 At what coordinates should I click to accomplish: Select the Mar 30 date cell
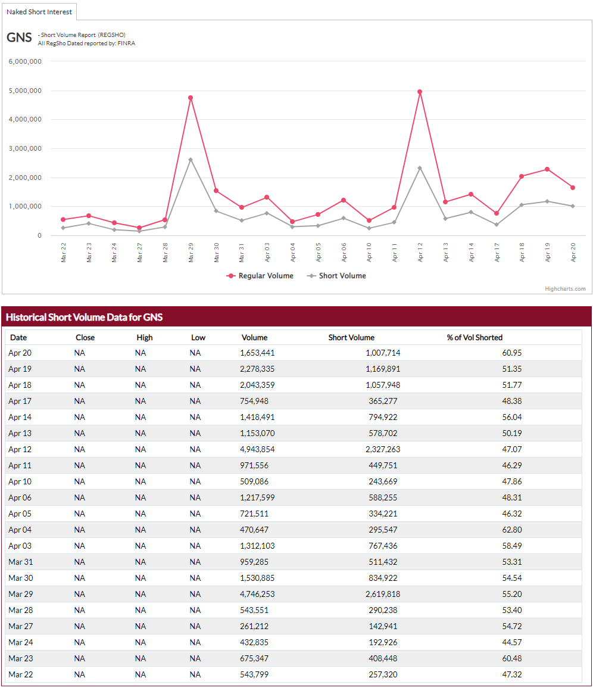[20, 578]
